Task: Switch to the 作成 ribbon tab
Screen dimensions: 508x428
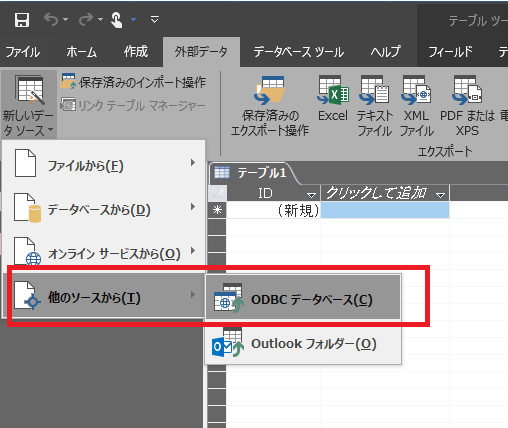Action: click(136, 52)
